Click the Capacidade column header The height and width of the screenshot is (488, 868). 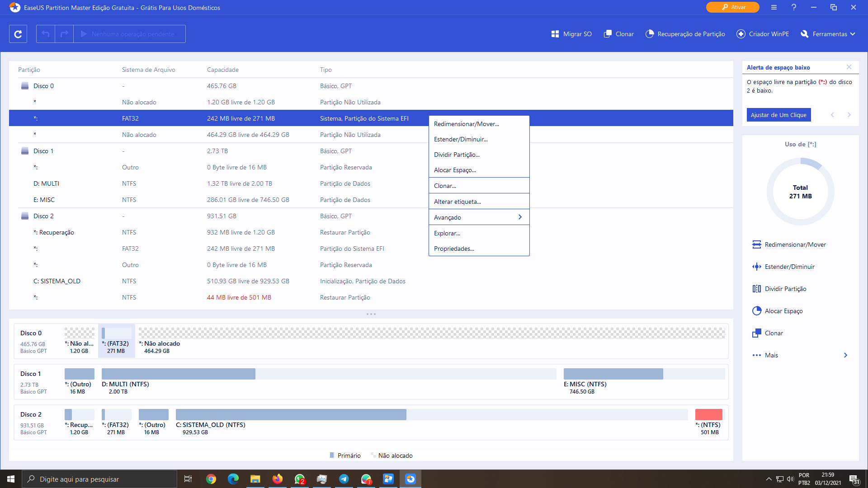point(223,70)
